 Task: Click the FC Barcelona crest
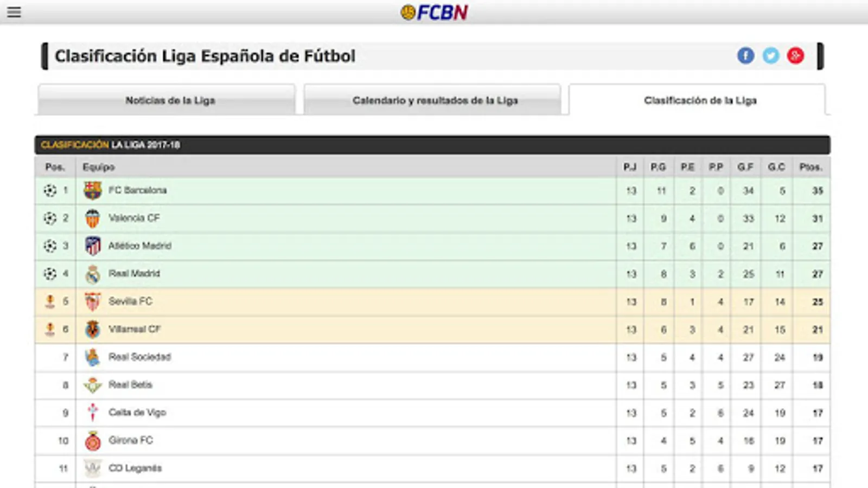click(93, 190)
